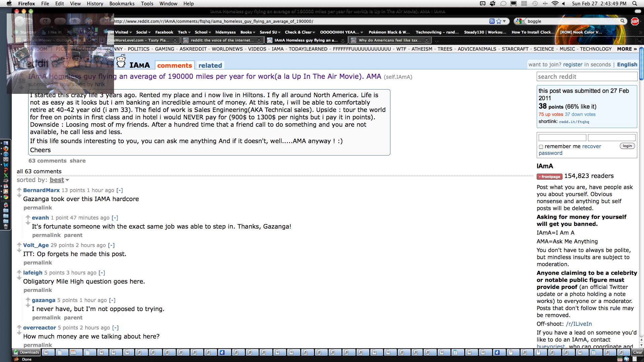
Task: Collapse BernardMarx's comment with [-]
Action: 119,190
